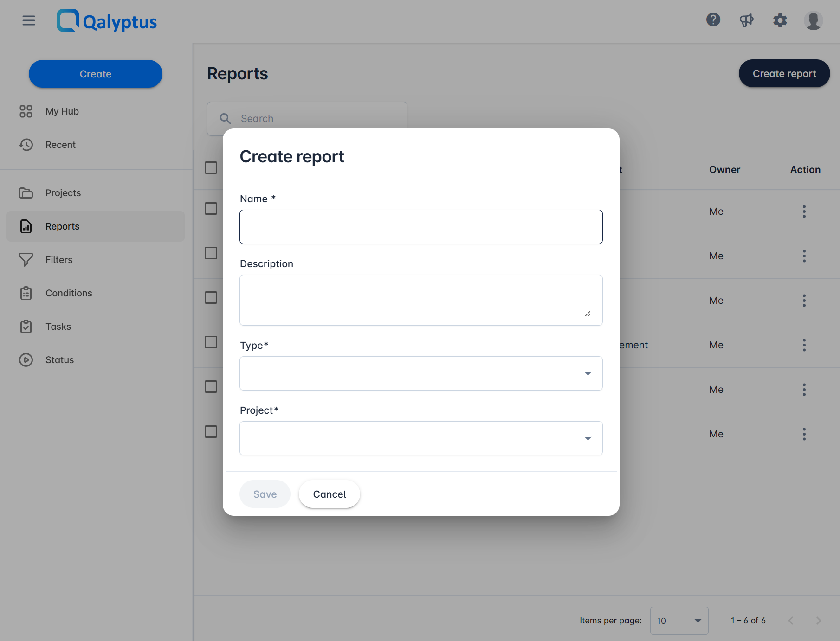Open the announcements megaphone icon
The height and width of the screenshot is (641, 840).
tap(747, 20)
